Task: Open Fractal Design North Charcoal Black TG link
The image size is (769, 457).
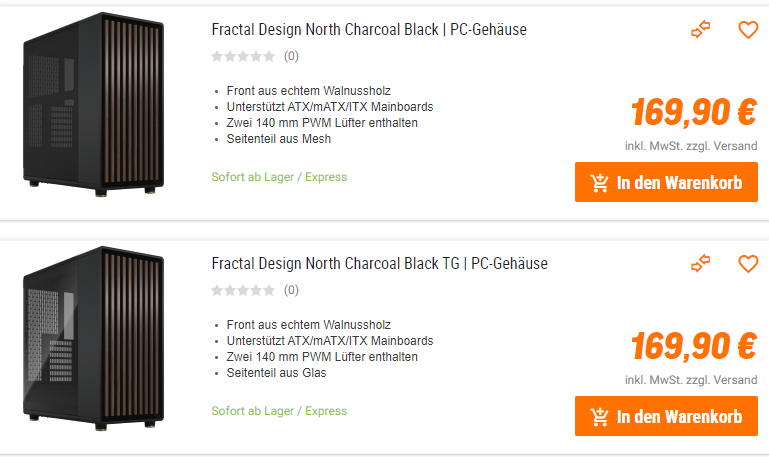Action: click(379, 264)
